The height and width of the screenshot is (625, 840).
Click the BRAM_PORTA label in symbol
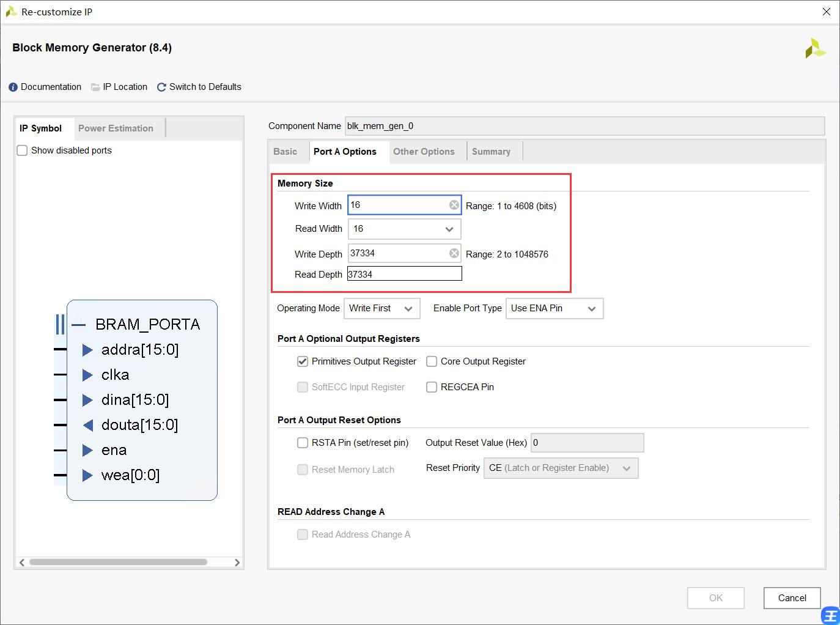tap(148, 325)
